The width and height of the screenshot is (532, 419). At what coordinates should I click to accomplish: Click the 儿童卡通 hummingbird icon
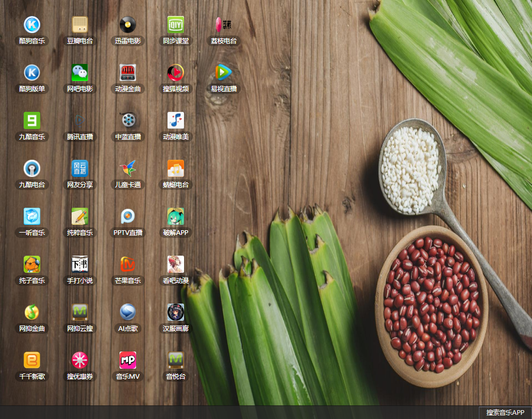click(128, 169)
